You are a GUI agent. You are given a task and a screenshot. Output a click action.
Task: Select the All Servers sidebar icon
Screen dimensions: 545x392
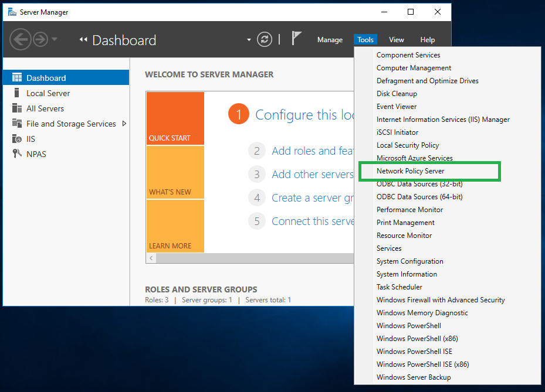(x=16, y=108)
